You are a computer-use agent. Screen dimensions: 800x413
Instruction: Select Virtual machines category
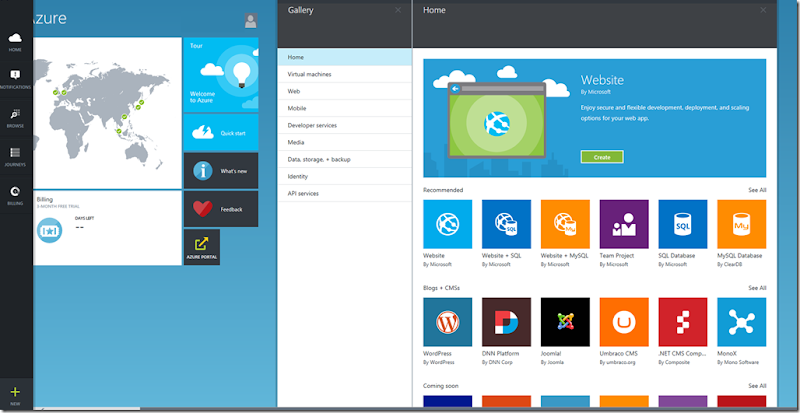point(344,74)
